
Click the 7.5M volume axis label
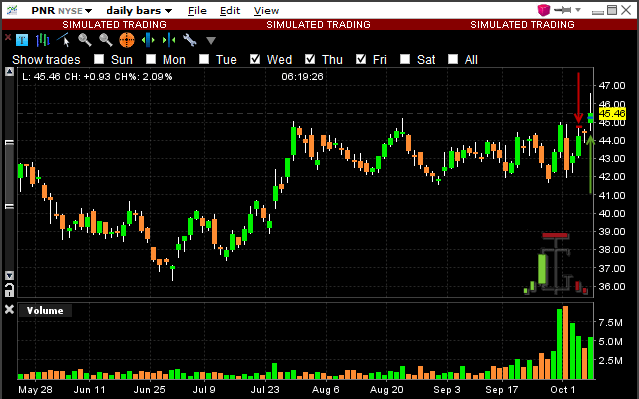(x=610, y=323)
